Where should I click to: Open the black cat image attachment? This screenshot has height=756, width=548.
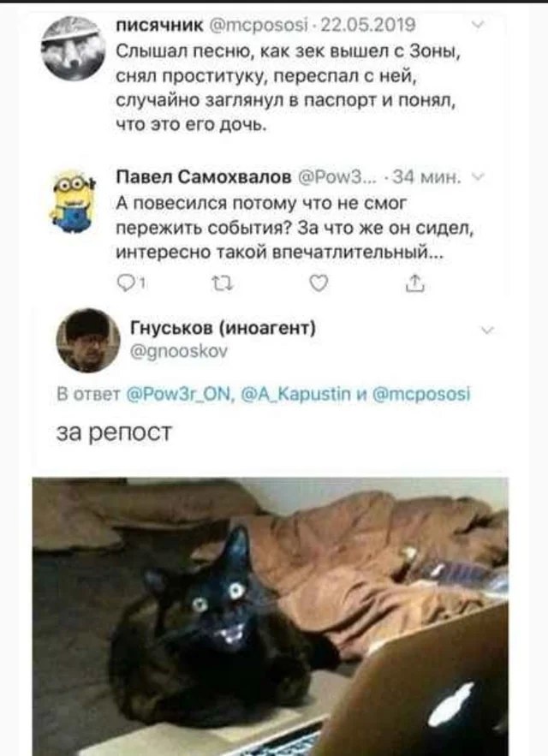tap(270, 616)
